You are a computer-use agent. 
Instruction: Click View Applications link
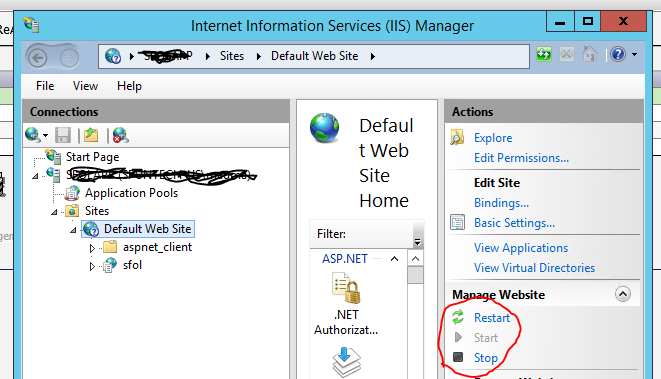click(x=521, y=248)
